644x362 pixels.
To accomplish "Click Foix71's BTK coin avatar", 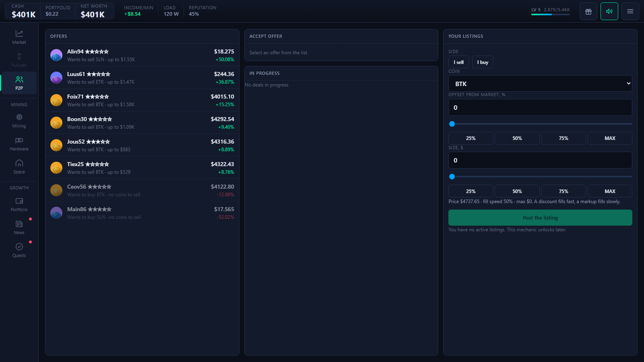I will coord(56,100).
